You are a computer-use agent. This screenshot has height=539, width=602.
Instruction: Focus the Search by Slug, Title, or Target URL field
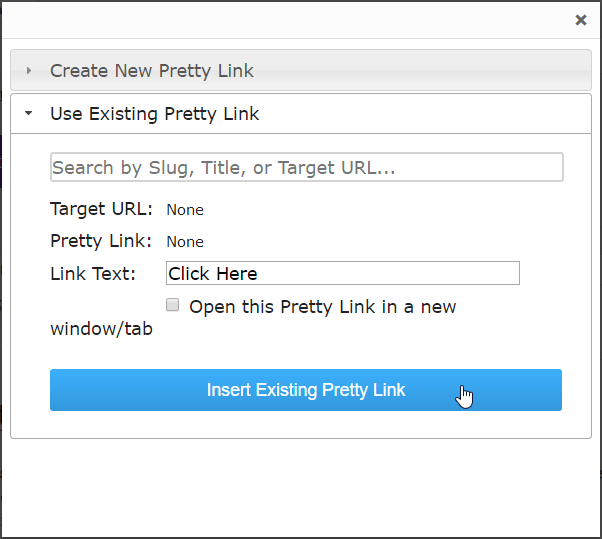pyautogui.click(x=306, y=167)
